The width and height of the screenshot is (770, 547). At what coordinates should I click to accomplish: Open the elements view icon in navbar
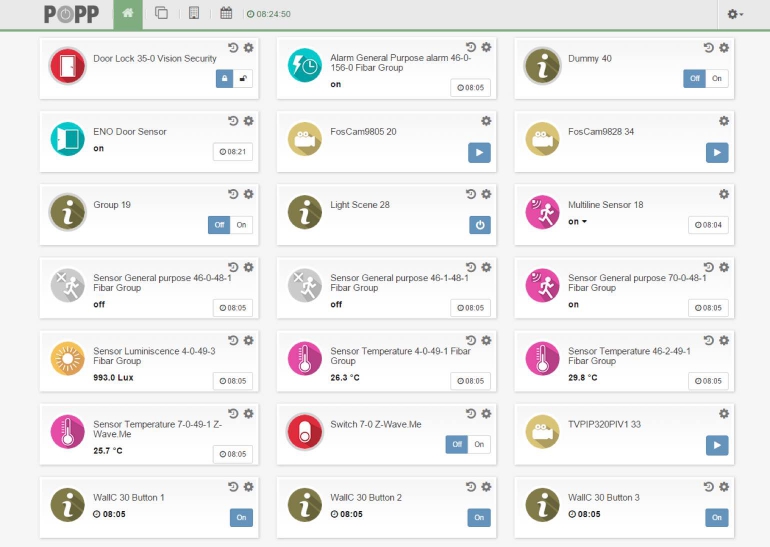pos(161,14)
